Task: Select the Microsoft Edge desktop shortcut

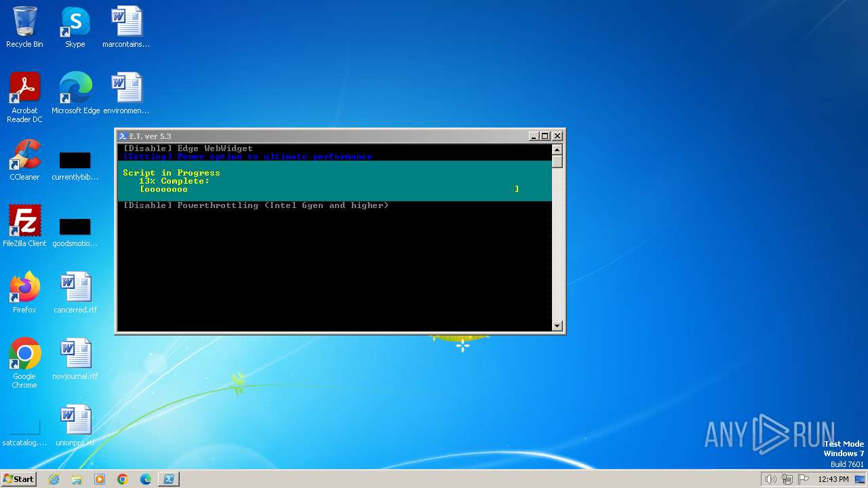Action: coord(75,93)
